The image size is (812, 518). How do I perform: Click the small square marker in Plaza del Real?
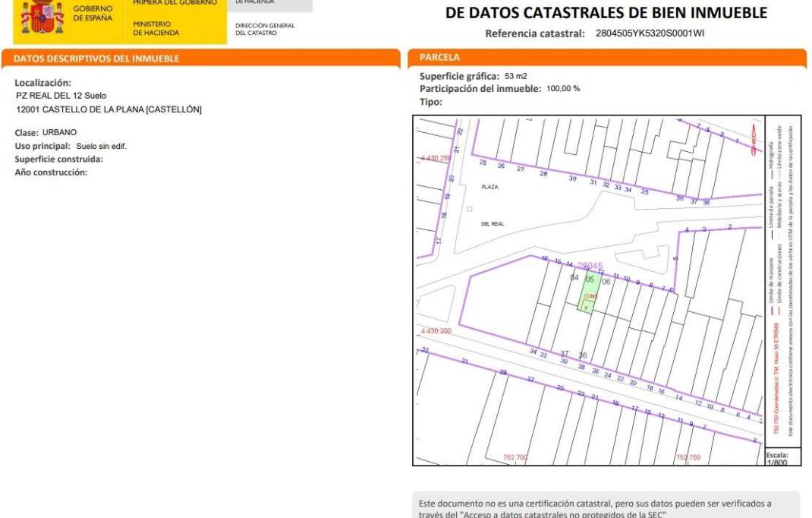point(469,210)
